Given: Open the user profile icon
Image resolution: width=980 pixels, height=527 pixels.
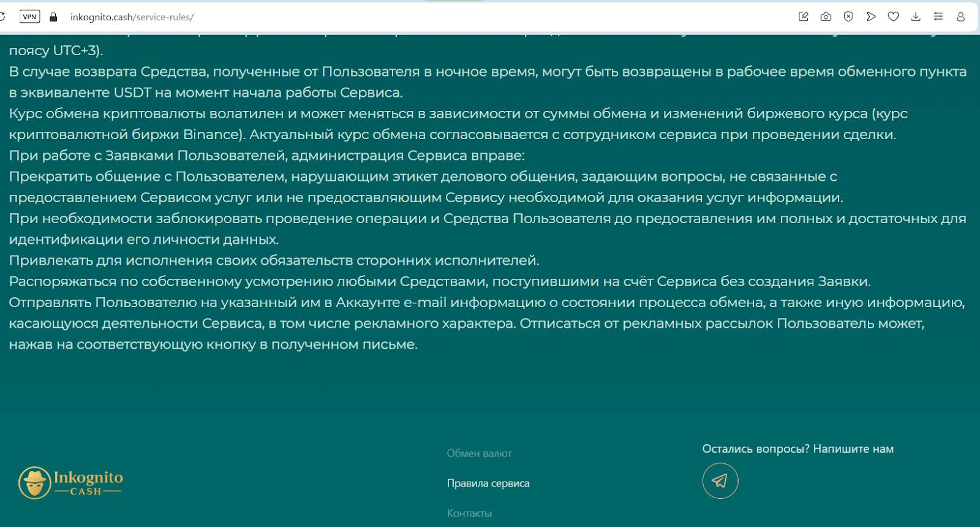Looking at the screenshot, I should tap(960, 17).
